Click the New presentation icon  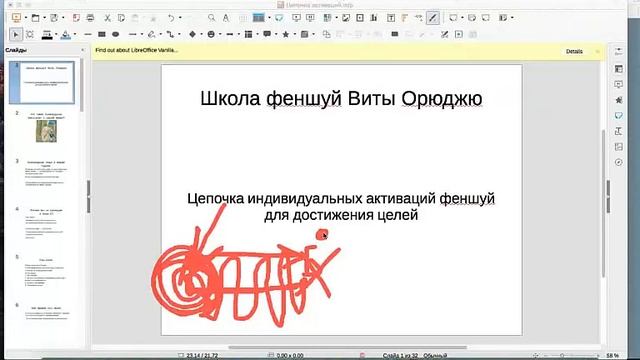click(x=16, y=18)
